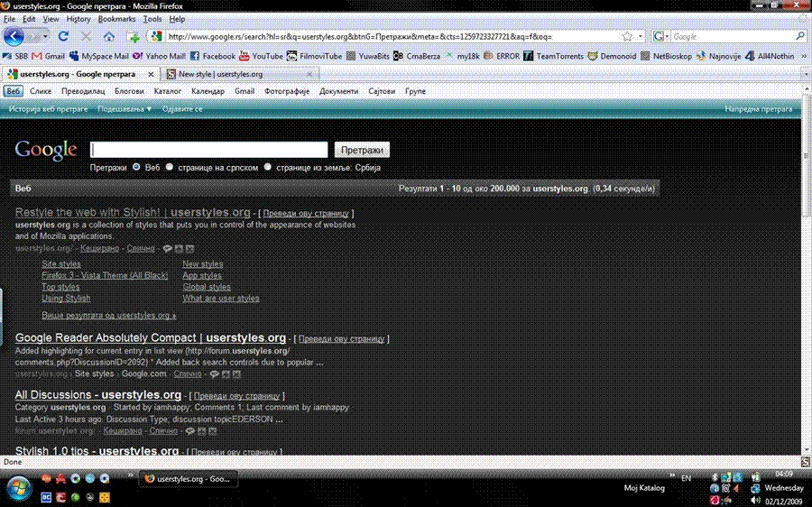Open the Преводилац Google service link
The height and width of the screenshot is (507, 812).
(x=83, y=91)
